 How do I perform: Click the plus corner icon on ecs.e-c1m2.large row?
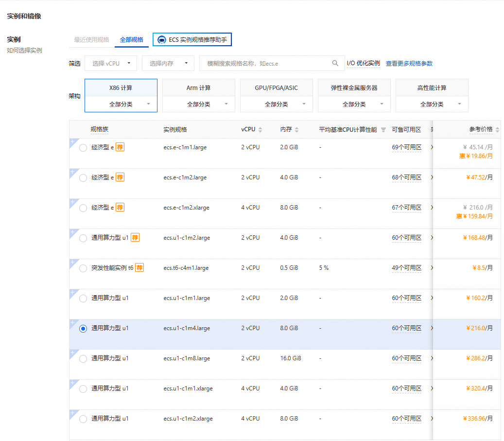[x=72, y=172]
